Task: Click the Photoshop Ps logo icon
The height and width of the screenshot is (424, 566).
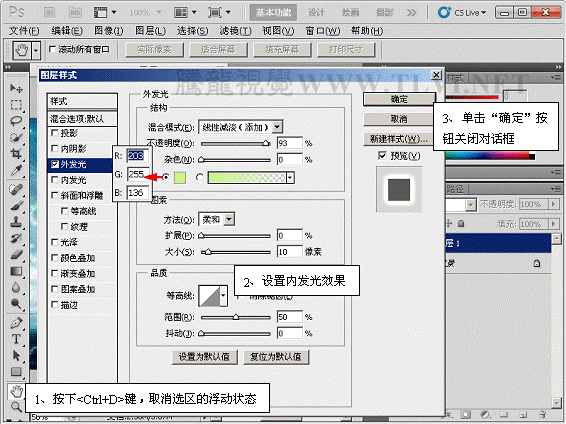Action: [x=17, y=12]
